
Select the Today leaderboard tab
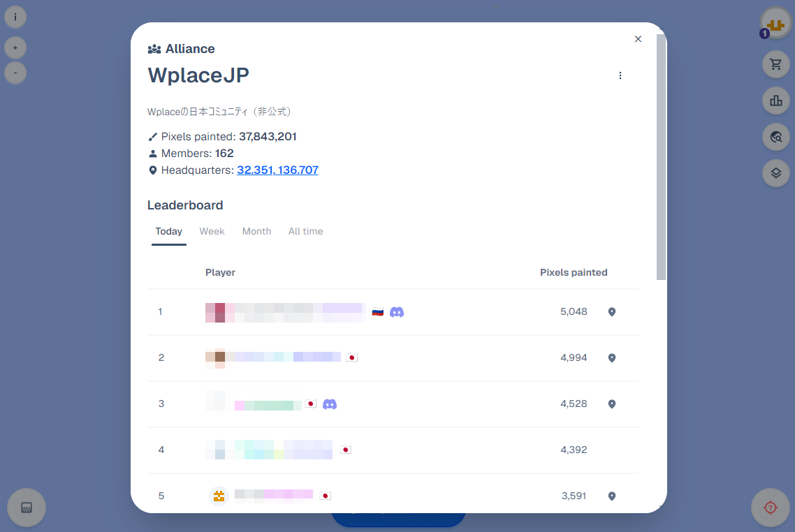point(169,232)
